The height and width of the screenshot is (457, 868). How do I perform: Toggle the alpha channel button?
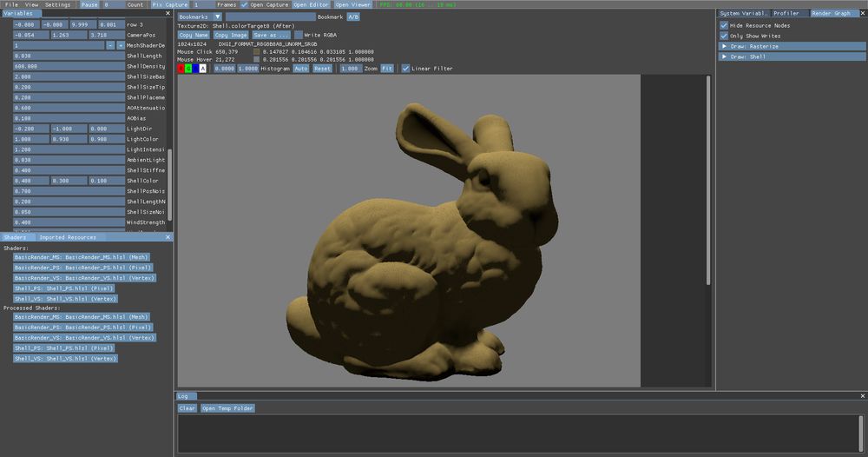pos(202,68)
